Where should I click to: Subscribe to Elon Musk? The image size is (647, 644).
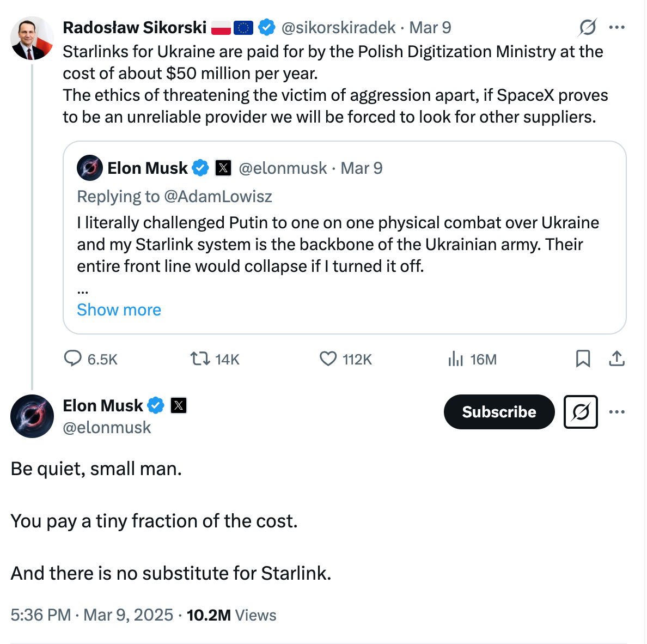499,412
